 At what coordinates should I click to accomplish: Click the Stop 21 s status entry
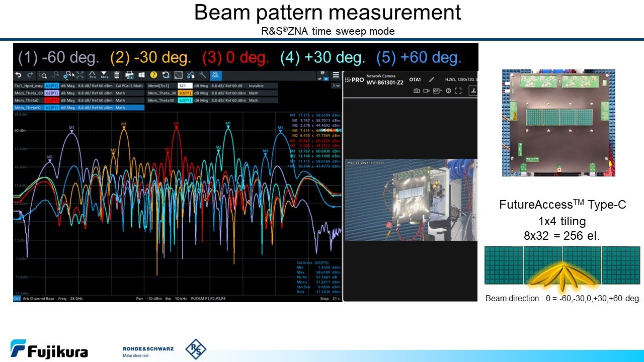click(331, 299)
